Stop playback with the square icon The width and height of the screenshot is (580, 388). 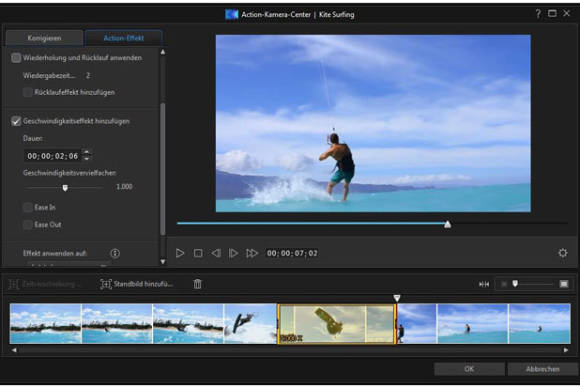click(x=198, y=253)
